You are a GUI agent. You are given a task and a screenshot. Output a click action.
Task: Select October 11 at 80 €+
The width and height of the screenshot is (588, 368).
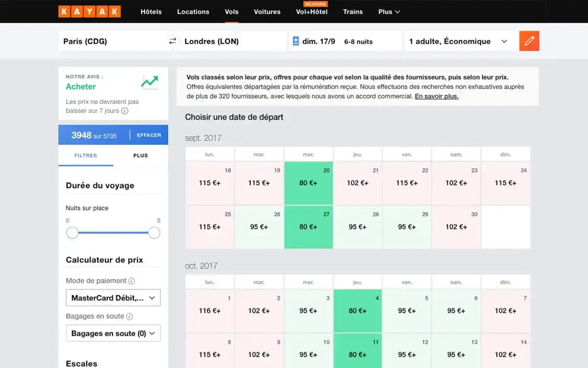[358, 351]
